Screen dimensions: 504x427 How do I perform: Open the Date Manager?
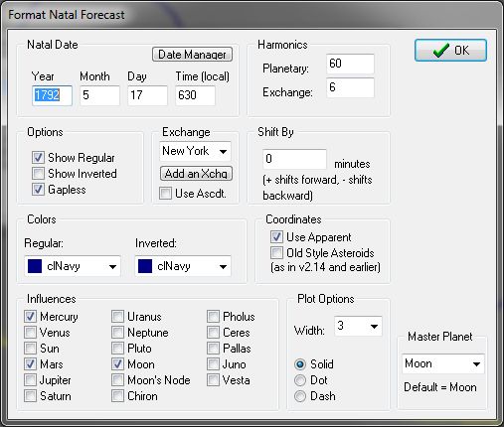point(192,55)
